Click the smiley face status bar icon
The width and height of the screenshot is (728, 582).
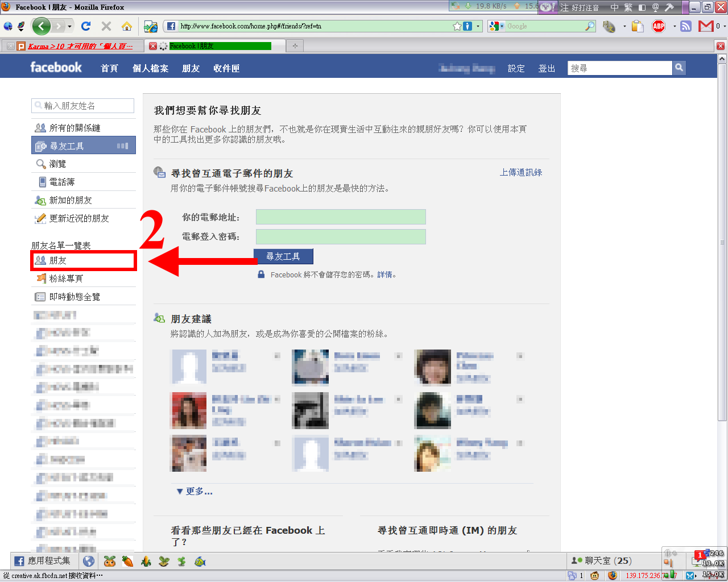tap(595, 576)
